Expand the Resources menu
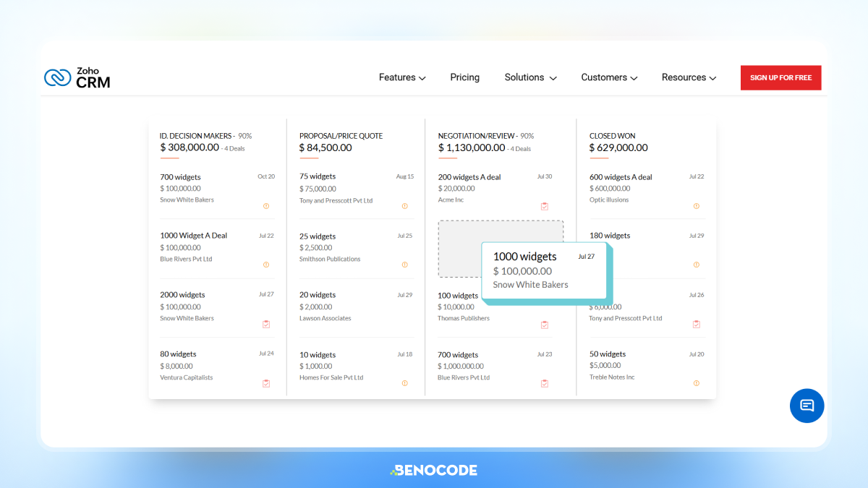Screen dimensions: 868x488 tap(689, 77)
